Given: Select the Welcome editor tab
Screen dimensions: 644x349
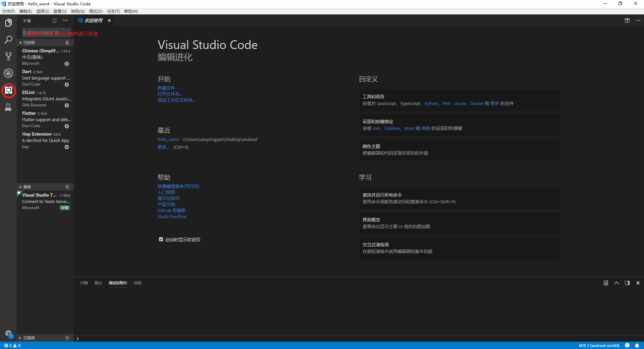Looking at the screenshot, I should tap(94, 20).
